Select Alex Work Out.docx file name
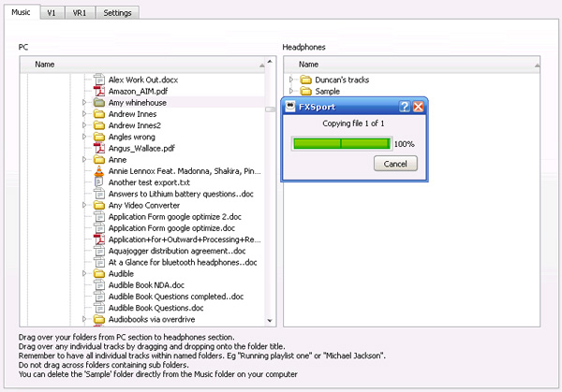The image size is (562, 392). [143, 80]
